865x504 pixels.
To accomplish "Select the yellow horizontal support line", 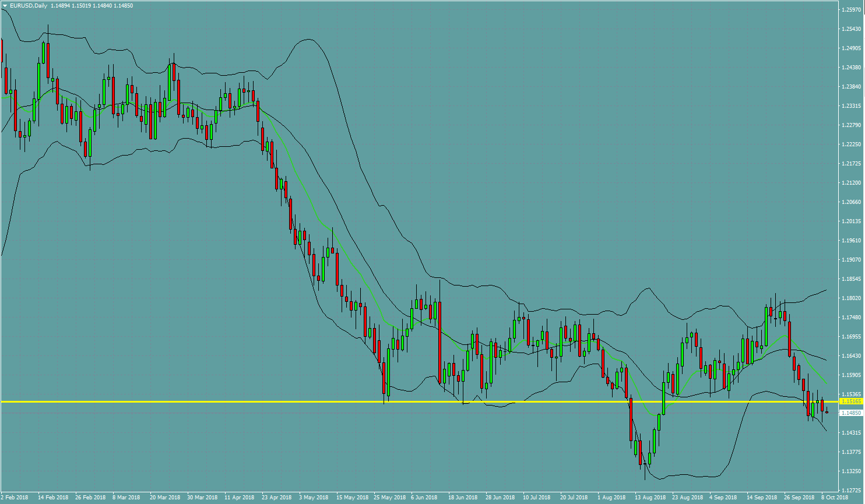I will 420,402.
